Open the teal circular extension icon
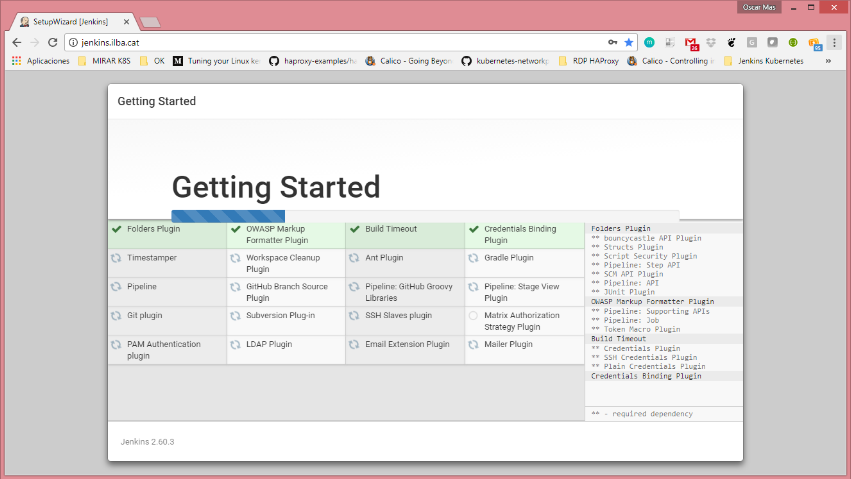Image resolution: width=851 pixels, height=479 pixels. [x=649, y=42]
